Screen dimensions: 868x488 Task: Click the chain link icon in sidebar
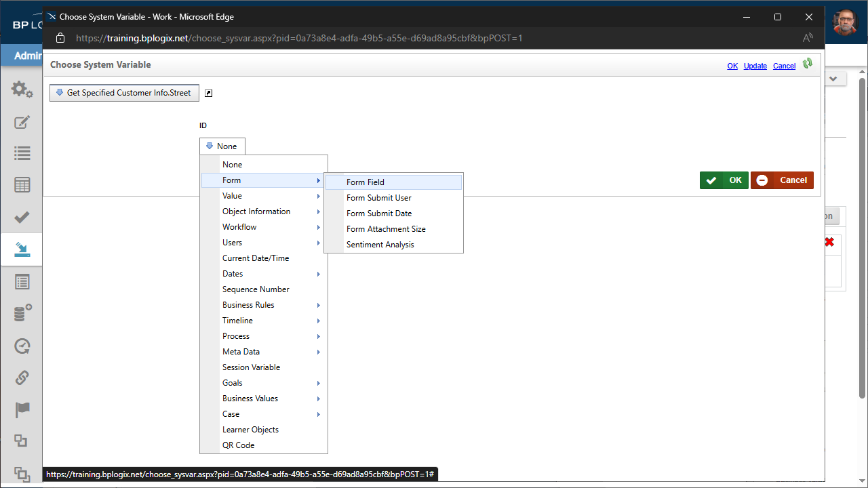22,378
